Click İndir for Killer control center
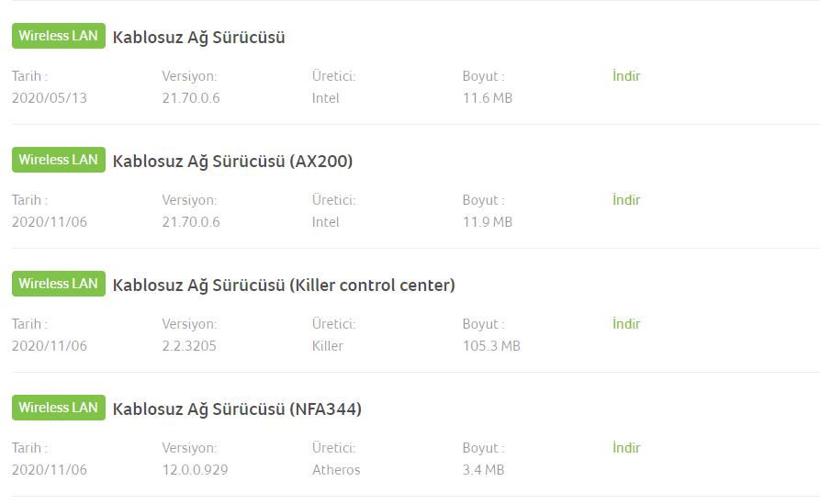 pos(626,324)
